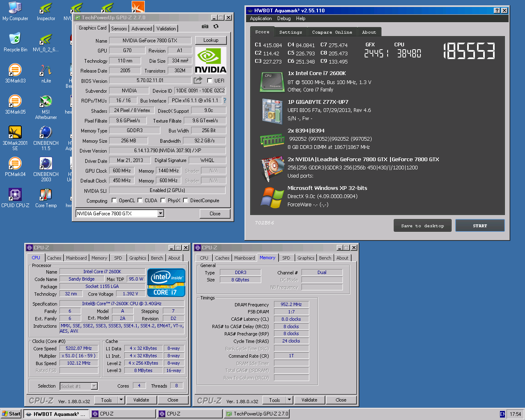The image size is (525, 420).
Task: Launch 3DMark05 from the desktop
Action: (15, 105)
